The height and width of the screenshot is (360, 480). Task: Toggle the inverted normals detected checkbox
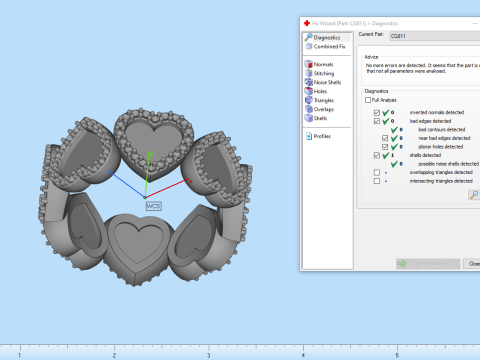click(377, 112)
